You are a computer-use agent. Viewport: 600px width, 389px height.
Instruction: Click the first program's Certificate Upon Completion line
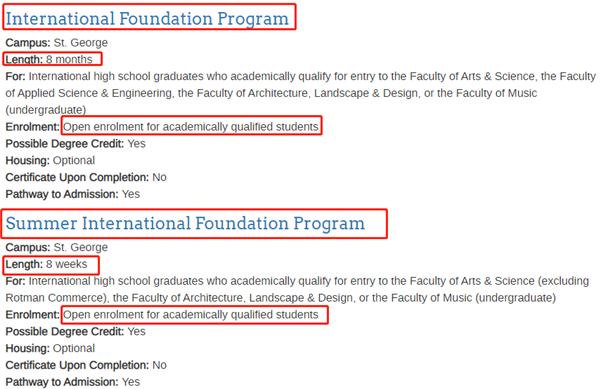[x=86, y=177]
